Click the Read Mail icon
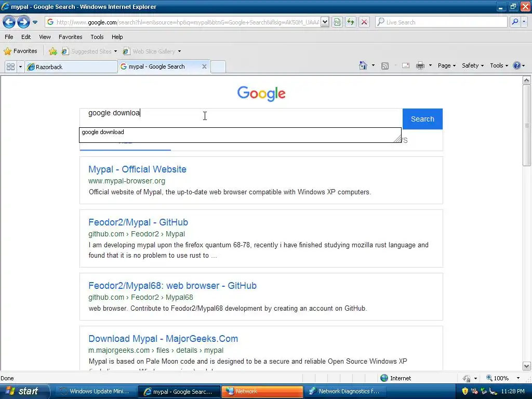Image resolution: width=532 pixels, height=399 pixels. coord(406,65)
